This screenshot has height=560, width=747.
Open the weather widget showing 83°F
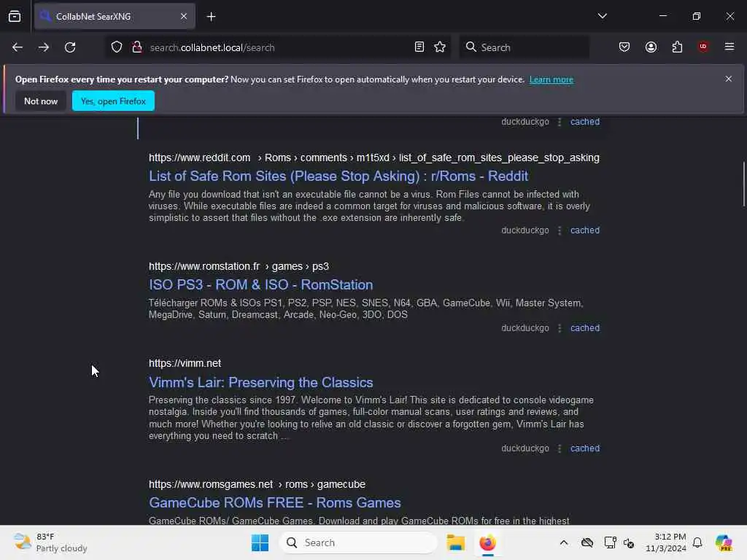click(50, 542)
